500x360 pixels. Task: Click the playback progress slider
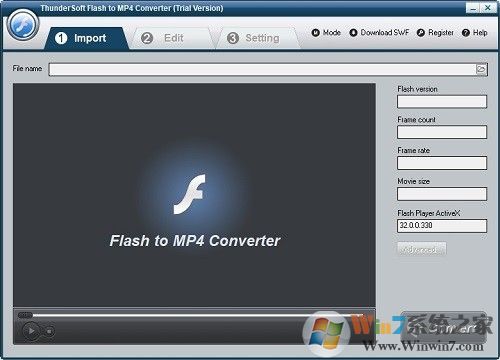coord(193,315)
